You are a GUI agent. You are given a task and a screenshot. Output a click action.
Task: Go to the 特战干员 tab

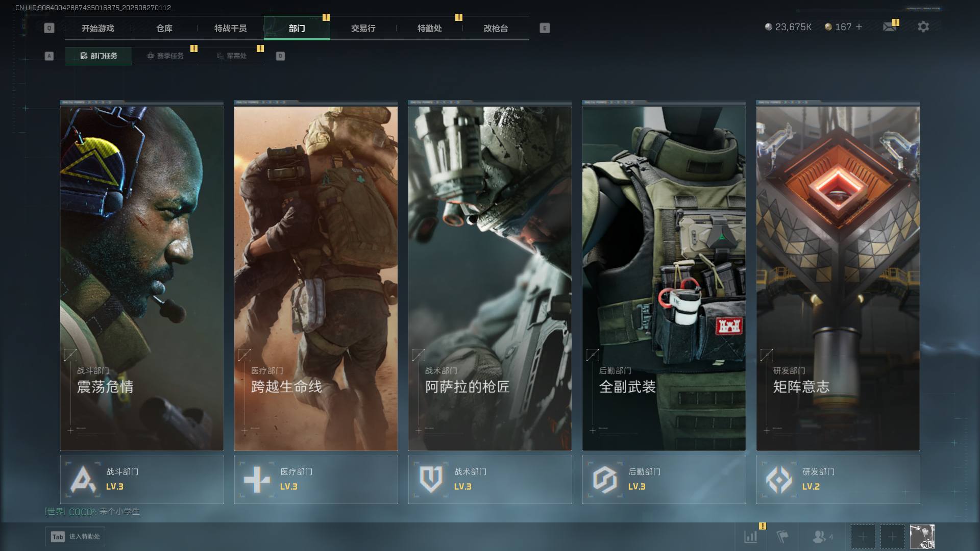point(231,28)
